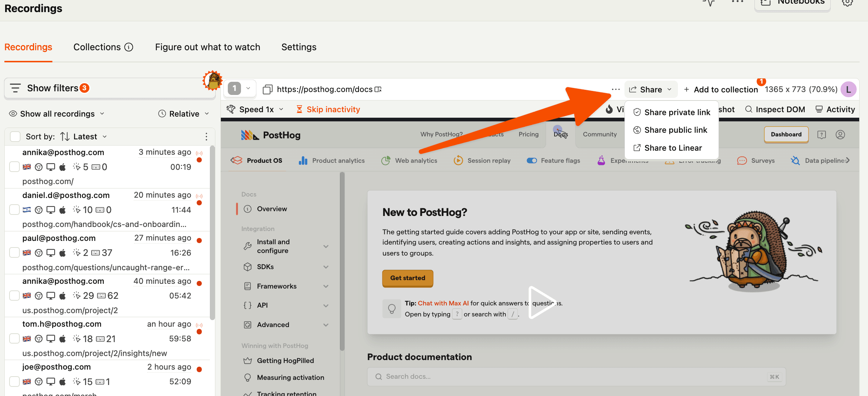Choose Share to Linear

point(672,148)
